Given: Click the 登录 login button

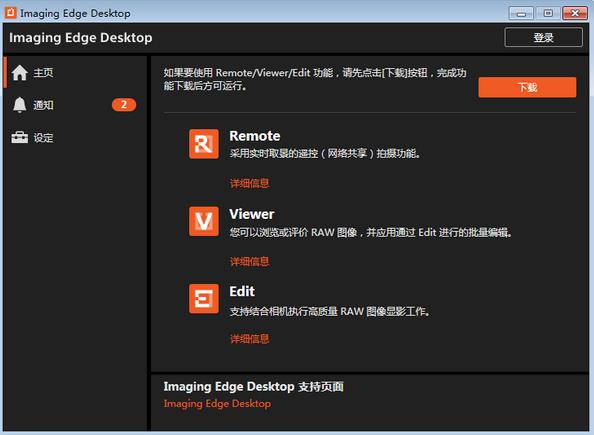Looking at the screenshot, I should [544, 37].
